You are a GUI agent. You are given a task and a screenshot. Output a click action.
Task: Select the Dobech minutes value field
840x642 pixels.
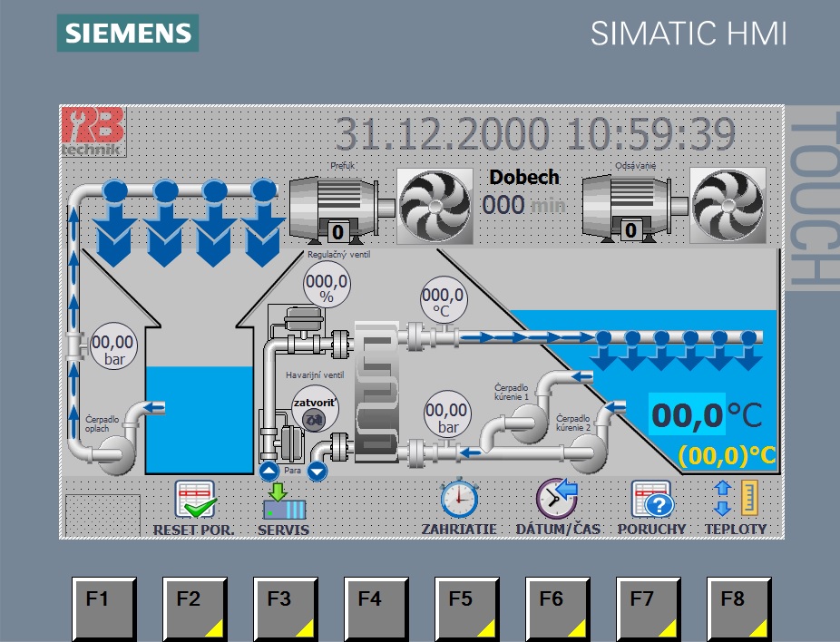click(x=503, y=205)
